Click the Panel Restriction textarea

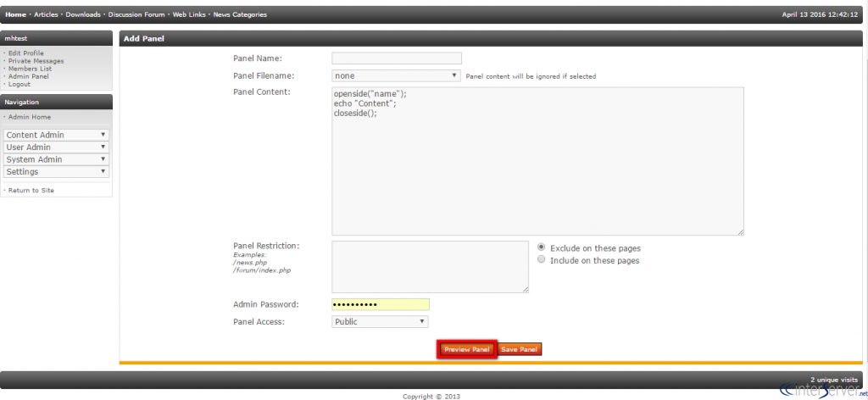pos(430,267)
